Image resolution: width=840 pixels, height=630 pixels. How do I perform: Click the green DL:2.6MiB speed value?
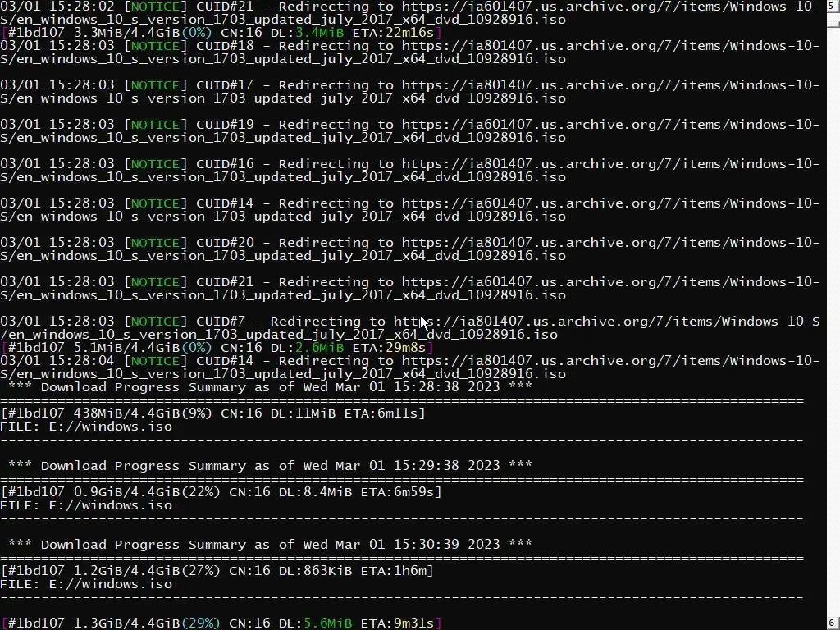click(320, 348)
